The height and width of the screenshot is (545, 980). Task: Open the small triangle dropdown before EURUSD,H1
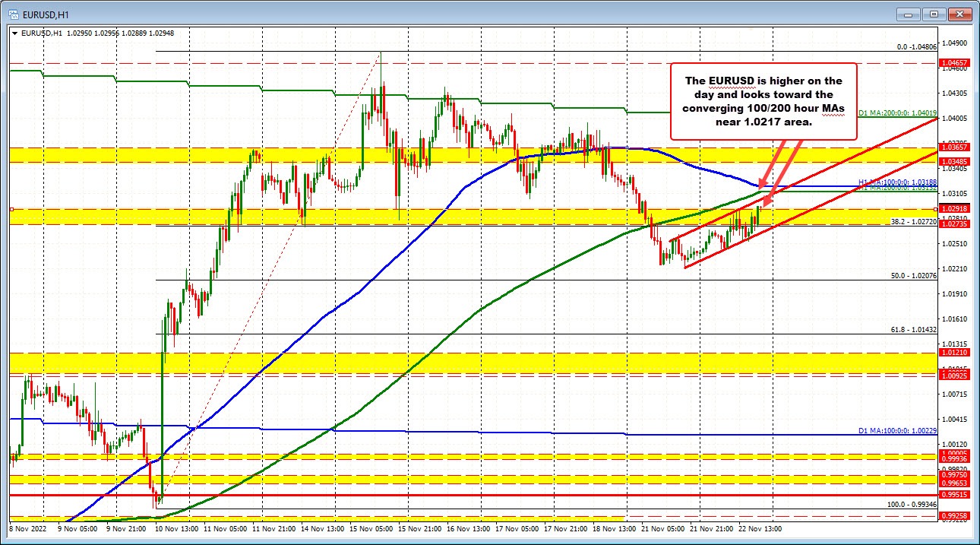pyautogui.click(x=13, y=34)
